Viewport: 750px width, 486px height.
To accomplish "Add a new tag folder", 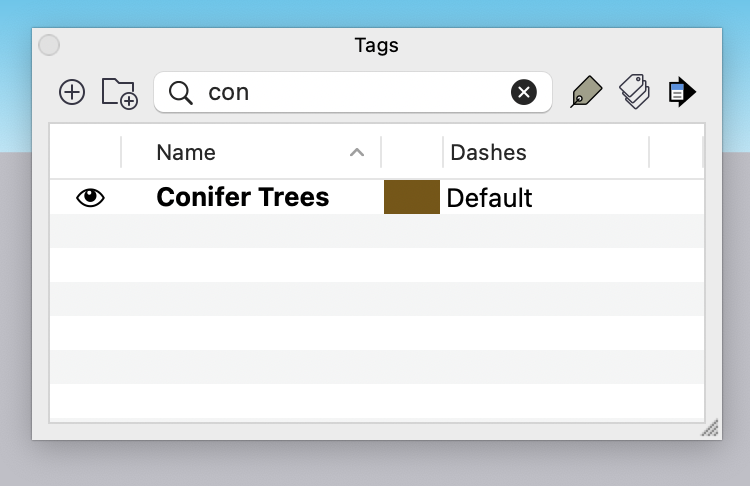I will (120, 93).
